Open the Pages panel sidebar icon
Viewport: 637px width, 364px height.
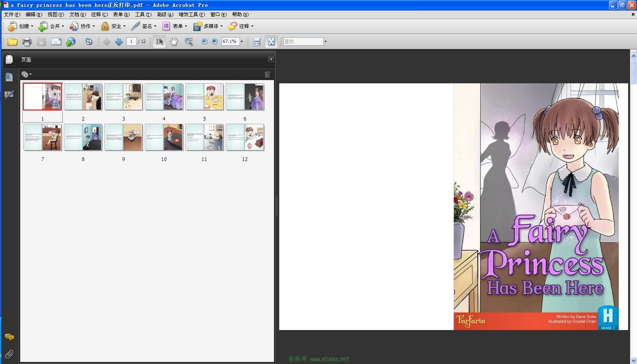pyautogui.click(x=9, y=59)
